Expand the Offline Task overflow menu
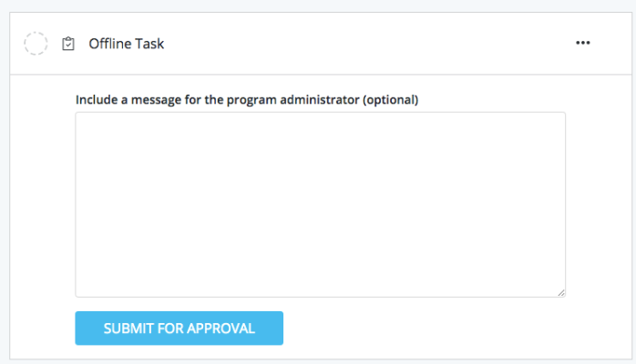This screenshot has width=636, height=364. [583, 43]
